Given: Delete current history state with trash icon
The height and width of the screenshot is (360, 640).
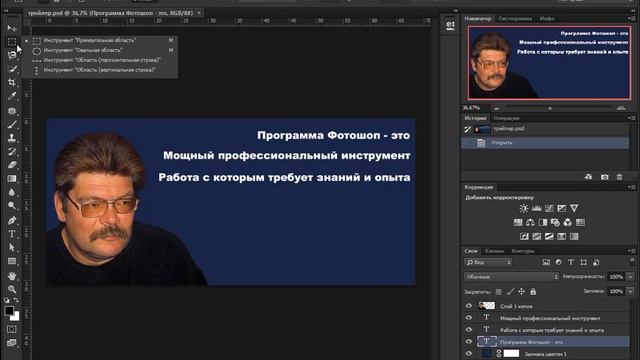Looking at the screenshot, I should tap(620, 177).
